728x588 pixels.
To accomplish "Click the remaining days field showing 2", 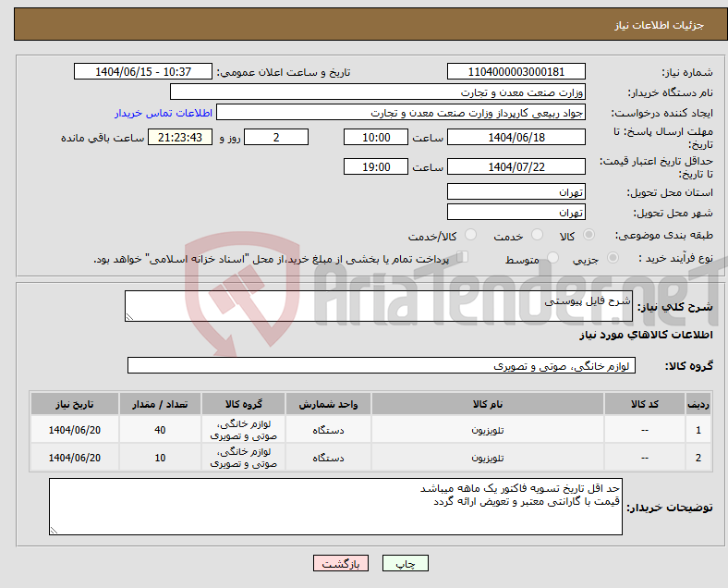I will (x=276, y=137).
